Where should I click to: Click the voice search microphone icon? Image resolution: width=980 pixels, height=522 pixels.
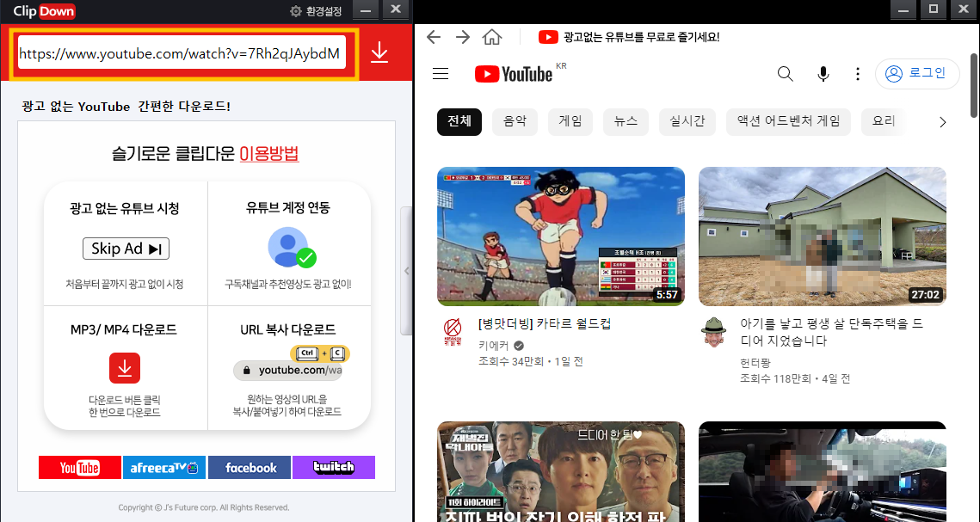pyautogui.click(x=823, y=74)
